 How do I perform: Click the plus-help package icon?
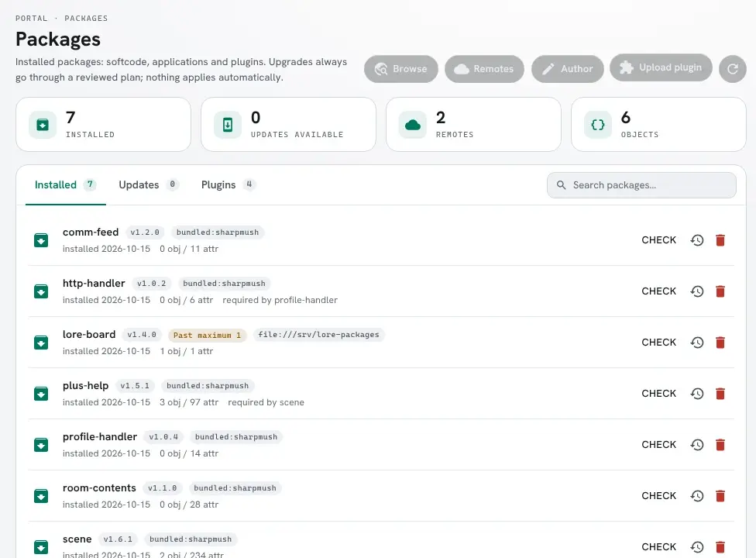pos(41,394)
